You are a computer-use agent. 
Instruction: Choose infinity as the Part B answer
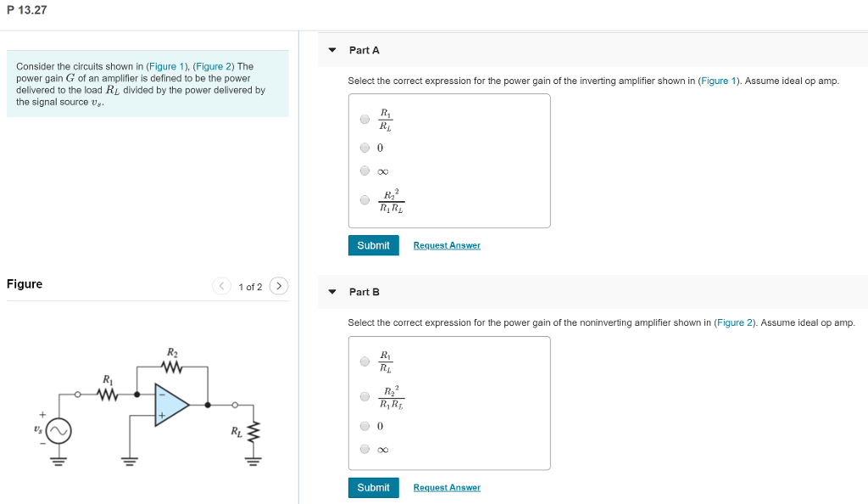tap(364, 450)
